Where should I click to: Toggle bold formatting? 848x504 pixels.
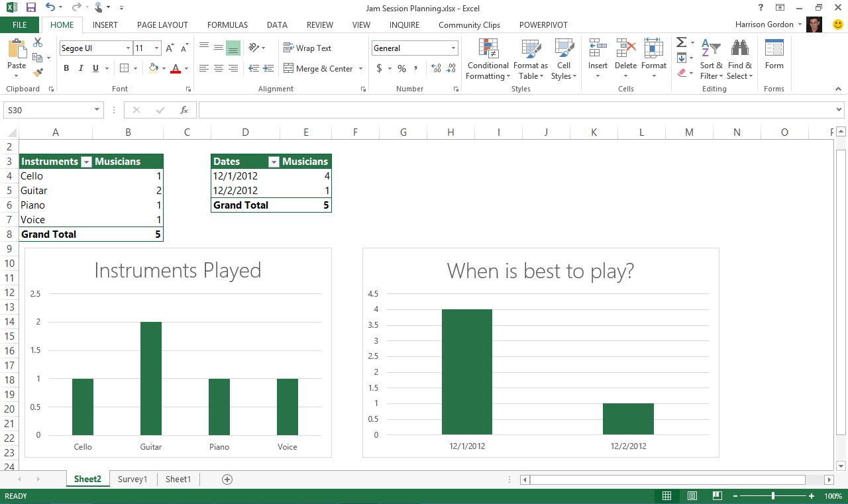66,68
